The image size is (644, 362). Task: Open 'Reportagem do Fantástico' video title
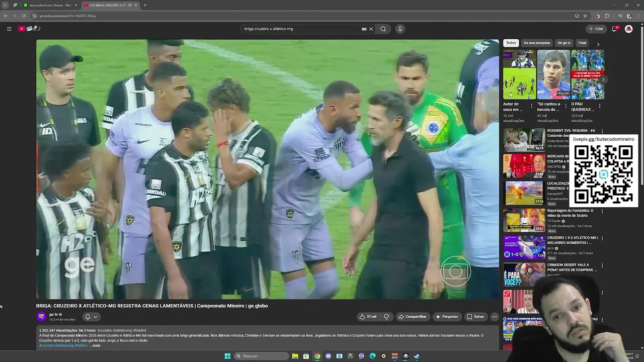pyautogui.click(x=570, y=213)
